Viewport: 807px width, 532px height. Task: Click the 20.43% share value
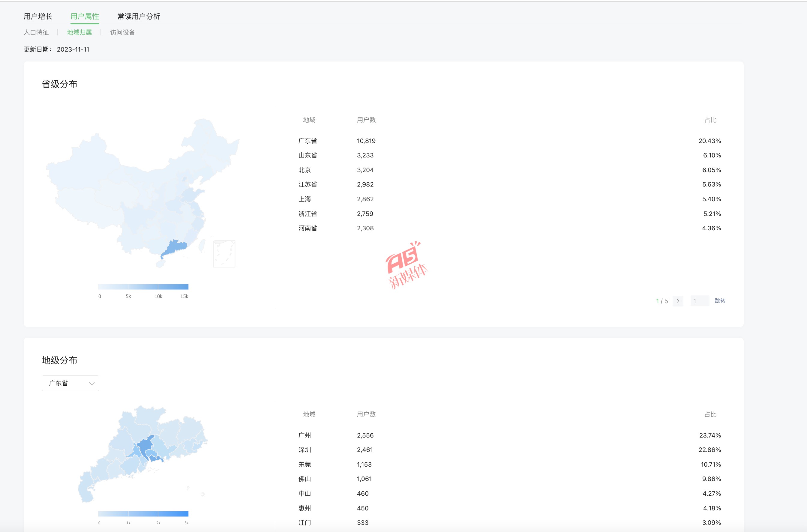coord(709,141)
